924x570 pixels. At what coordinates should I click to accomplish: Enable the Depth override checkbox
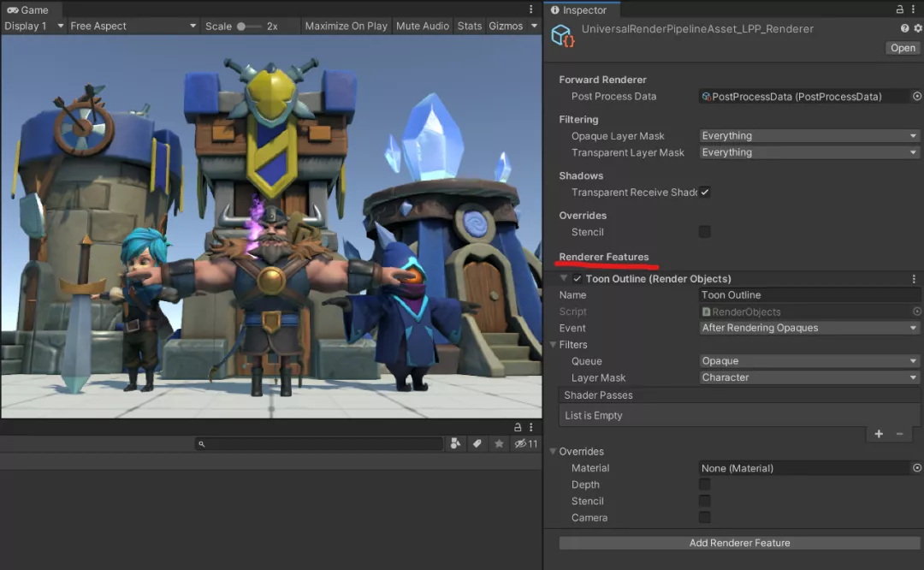704,484
